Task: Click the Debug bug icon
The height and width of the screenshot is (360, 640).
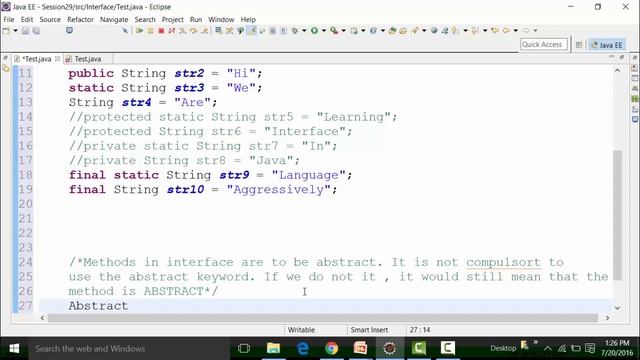Action: tap(295, 31)
